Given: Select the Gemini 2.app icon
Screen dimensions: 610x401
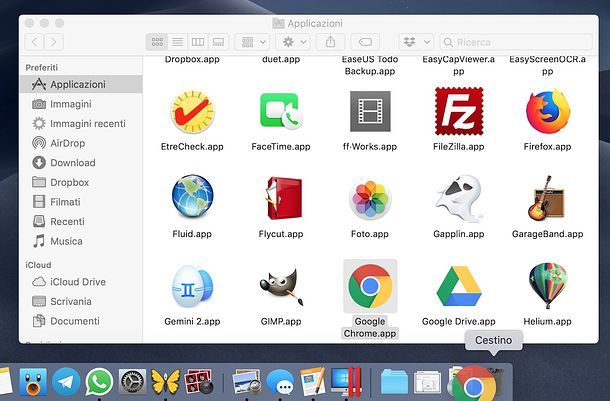Looking at the screenshot, I should pos(192,286).
